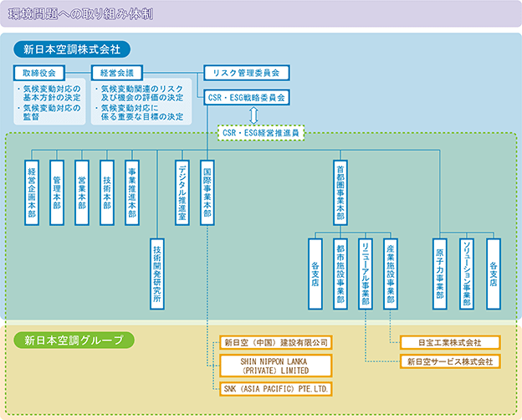Click the 都市施設事業部 box
522x420 pixels.
[x=340, y=274]
